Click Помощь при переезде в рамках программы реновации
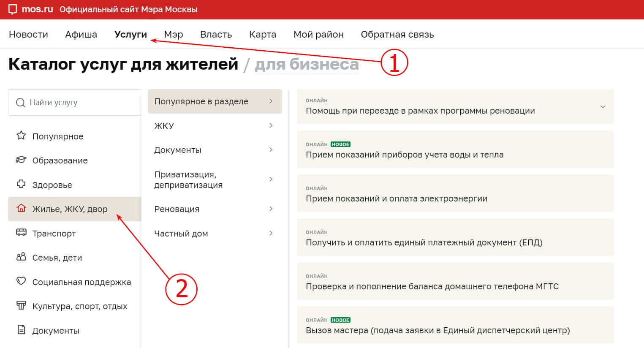Screen dimensions: 644x348 (420, 111)
